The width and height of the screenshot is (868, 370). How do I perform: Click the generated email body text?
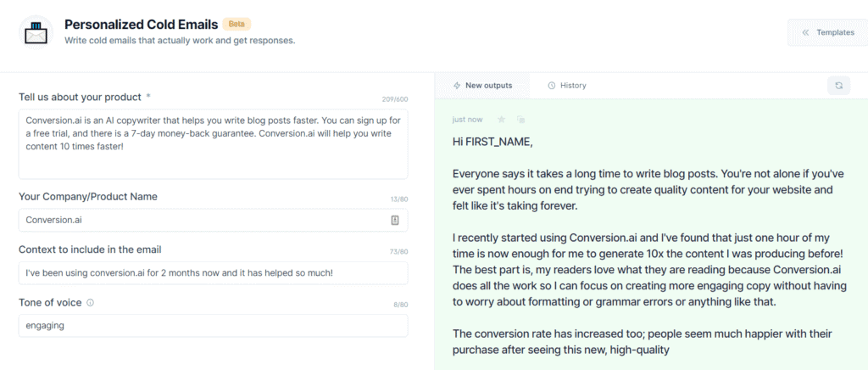click(648, 246)
